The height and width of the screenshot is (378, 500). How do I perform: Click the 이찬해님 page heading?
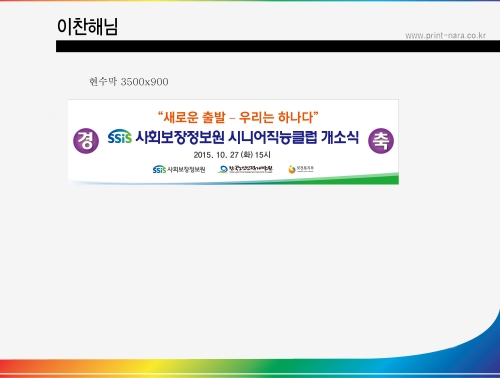tap(87, 27)
